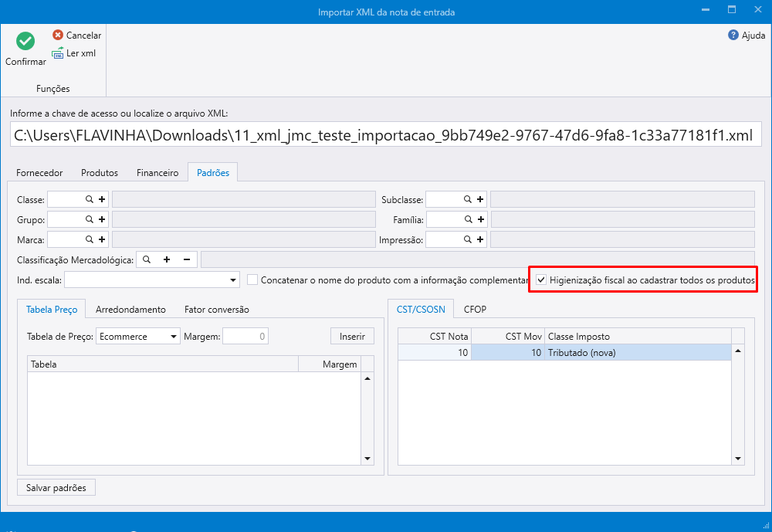Select the Tributado (nova) cell
The width and height of the screenshot is (772, 532).
pyautogui.click(x=638, y=353)
